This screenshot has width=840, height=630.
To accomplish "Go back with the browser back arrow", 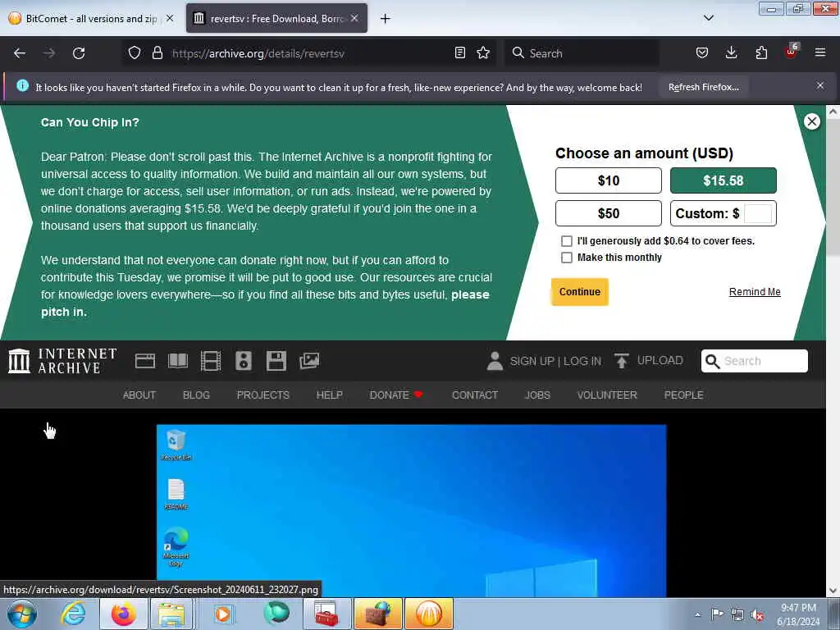I will coord(20,53).
